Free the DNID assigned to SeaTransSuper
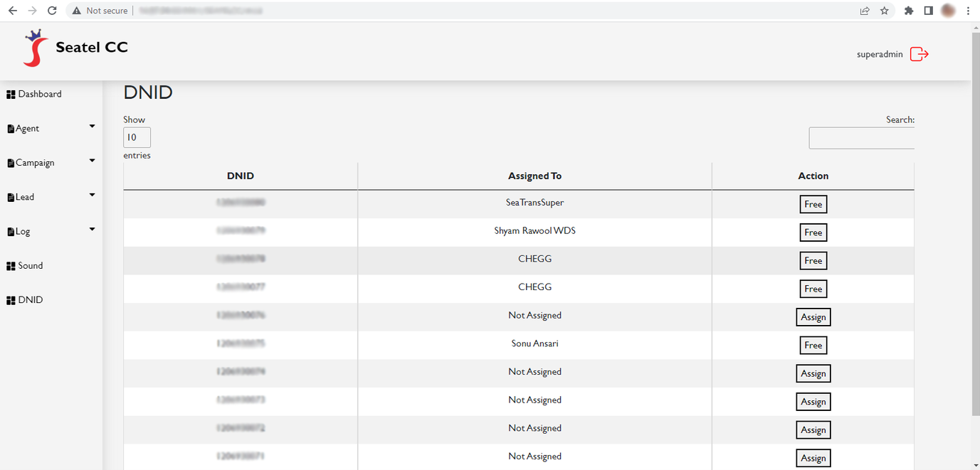 click(x=813, y=204)
